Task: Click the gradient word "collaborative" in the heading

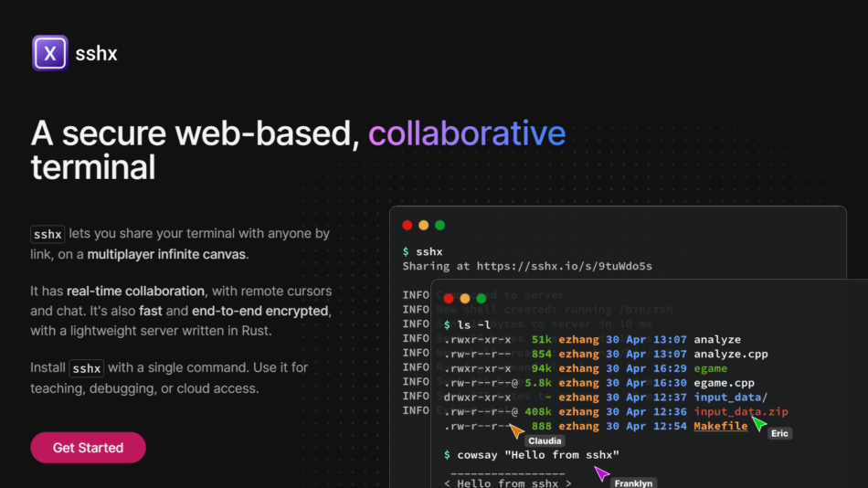Action: (467, 133)
